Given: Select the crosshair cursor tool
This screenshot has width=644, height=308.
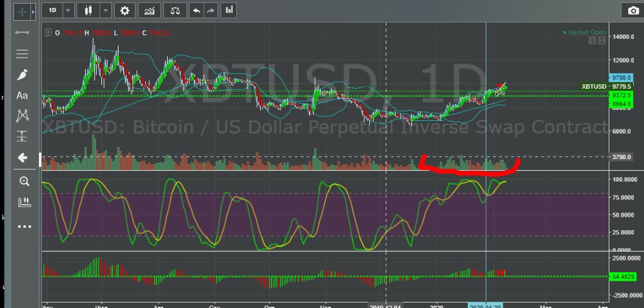Looking at the screenshot, I should tap(22, 11).
